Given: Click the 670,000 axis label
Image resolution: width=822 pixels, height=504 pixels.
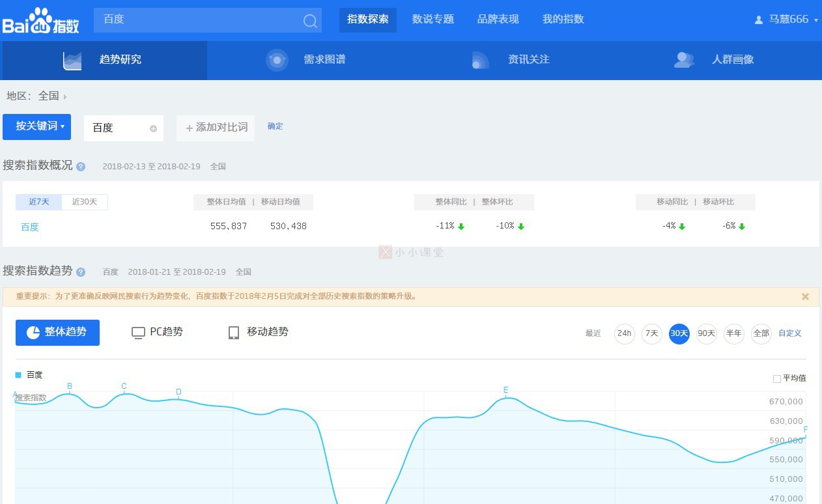Looking at the screenshot, I should pyautogui.click(x=786, y=402).
